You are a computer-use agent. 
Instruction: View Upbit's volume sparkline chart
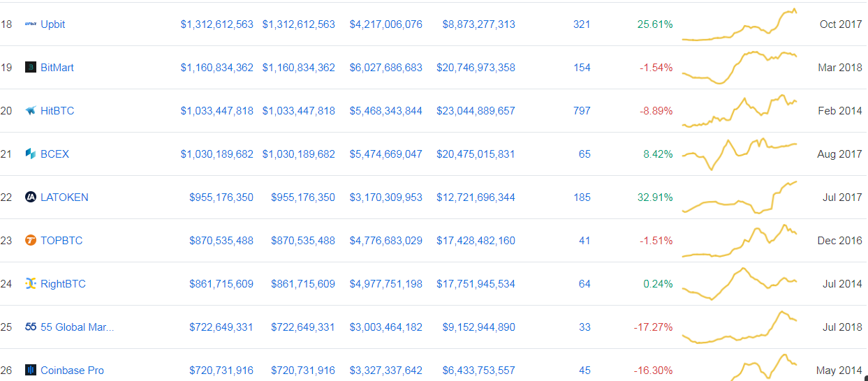(740, 24)
